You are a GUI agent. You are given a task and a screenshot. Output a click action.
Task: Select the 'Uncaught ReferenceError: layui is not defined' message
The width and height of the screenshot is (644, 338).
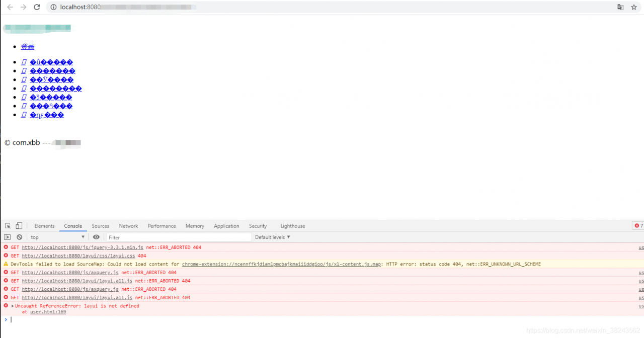(77, 306)
